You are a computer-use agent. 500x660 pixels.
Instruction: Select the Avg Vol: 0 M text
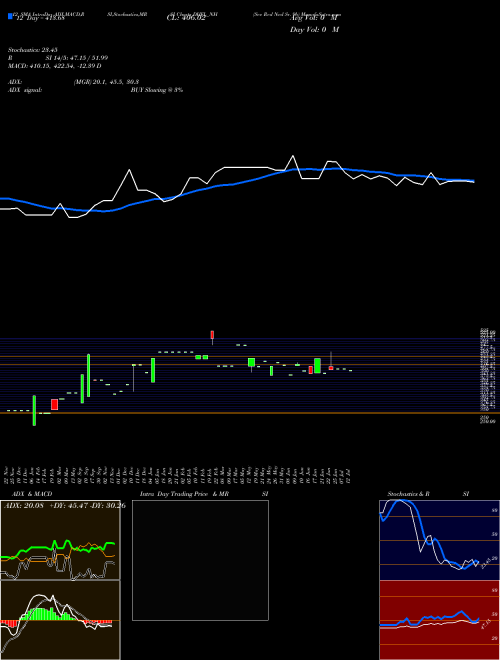315,19
